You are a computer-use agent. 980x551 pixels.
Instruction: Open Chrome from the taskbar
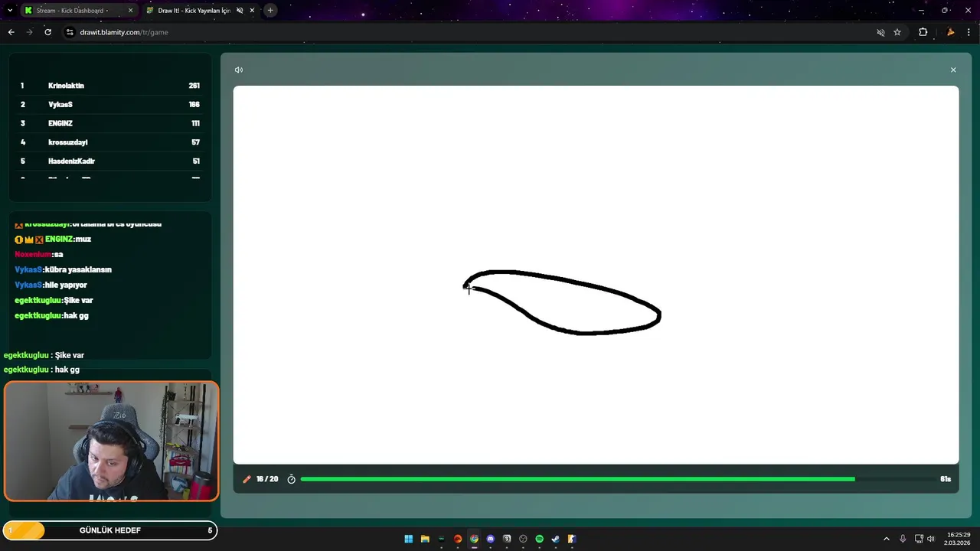point(474,539)
